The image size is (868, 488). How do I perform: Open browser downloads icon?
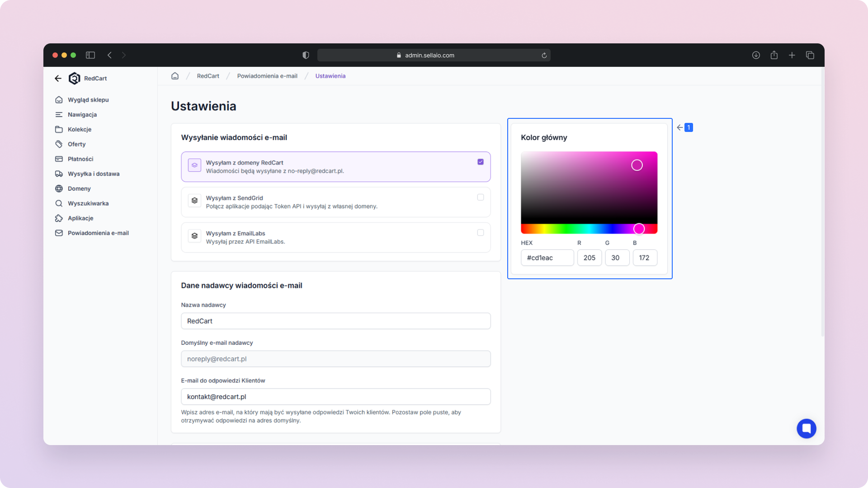click(x=756, y=55)
